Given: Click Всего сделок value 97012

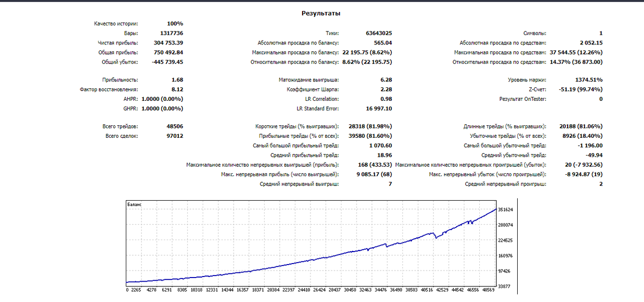Looking at the screenshot, I should coord(175,136).
